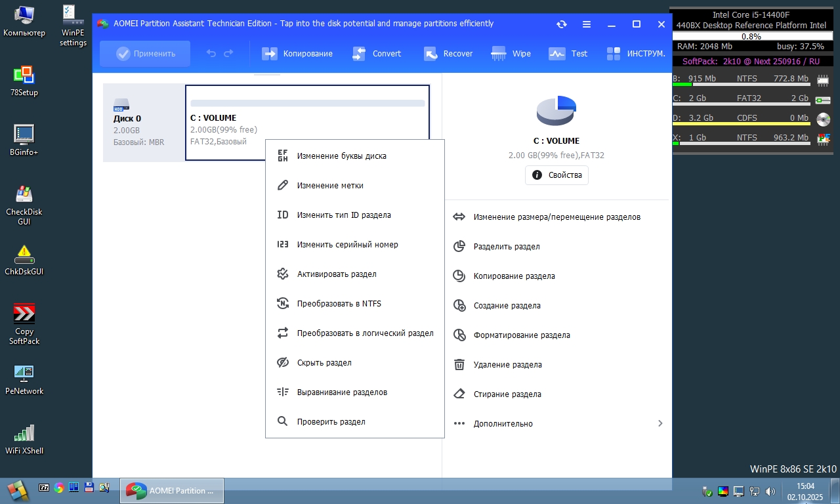The image size is (840, 504).
Task: Choose Преобразовать в NTFS menu entry
Action: click(x=339, y=304)
